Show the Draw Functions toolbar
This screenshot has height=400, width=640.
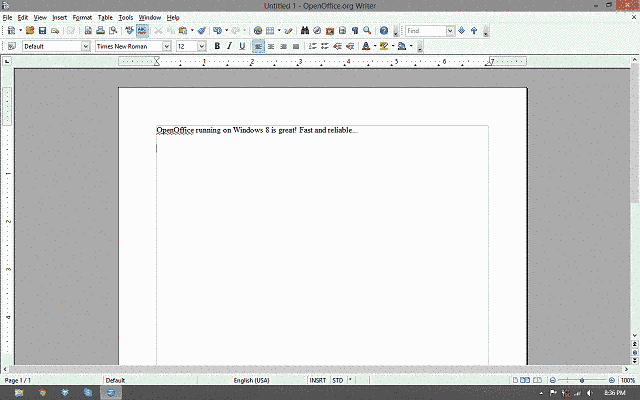tap(289, 31)
